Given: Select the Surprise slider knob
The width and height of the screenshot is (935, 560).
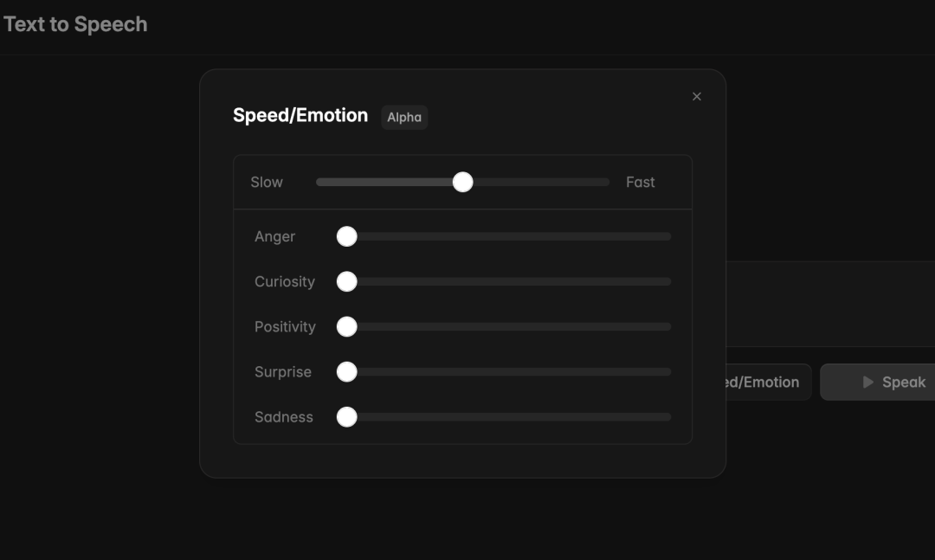Looking at the screenshot, I should coord(347,372).
